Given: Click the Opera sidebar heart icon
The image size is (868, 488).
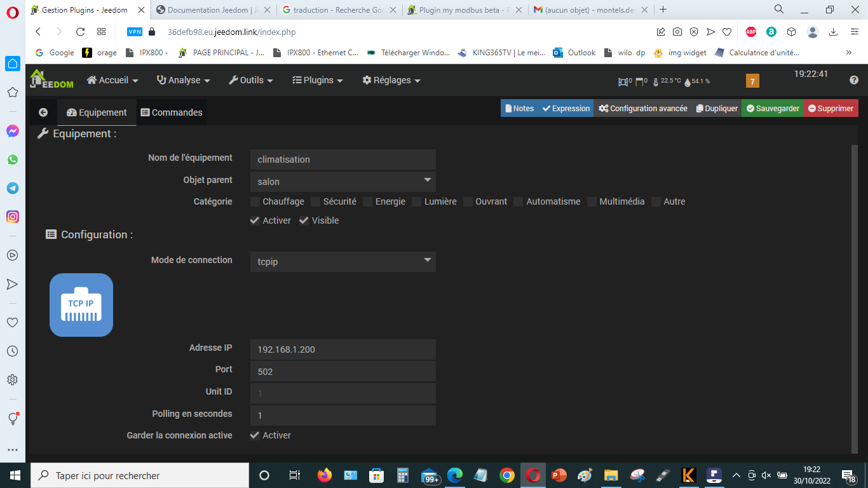Looking at the screenshot, I should [12, 322].
